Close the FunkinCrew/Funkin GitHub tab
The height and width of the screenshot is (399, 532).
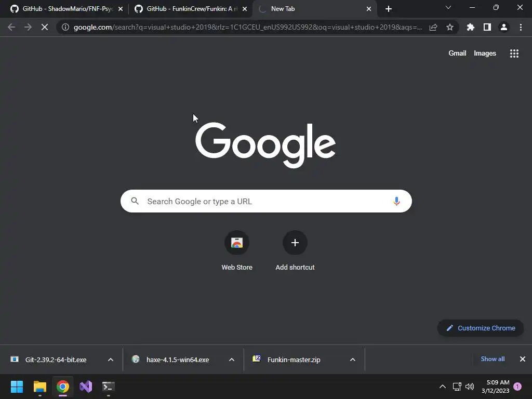pyautogui.click(x=245, y=9)
